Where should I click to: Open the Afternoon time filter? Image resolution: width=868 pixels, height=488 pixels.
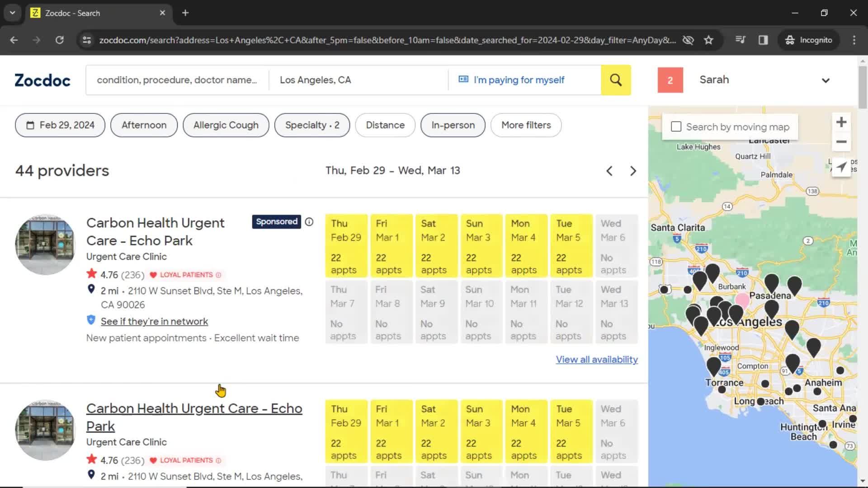[x=144, y=125]
